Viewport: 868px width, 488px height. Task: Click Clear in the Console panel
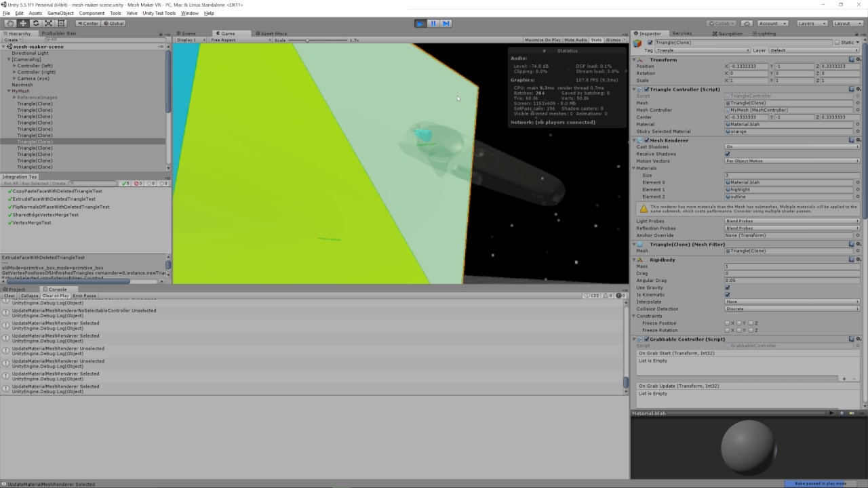(x=9, y=296)
